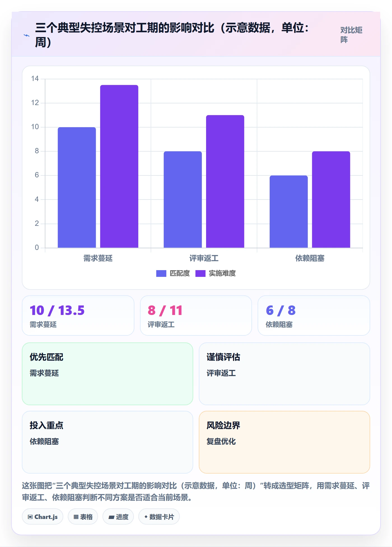Toggle the 匹配度 legend color box

161,273
